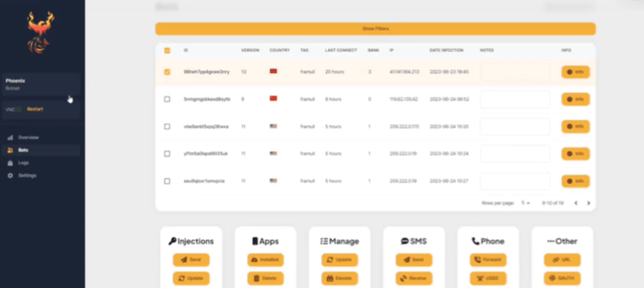Viewport: 644px width, 288px height.
Task: Click the Delete button under Apps
Action: 265,278
